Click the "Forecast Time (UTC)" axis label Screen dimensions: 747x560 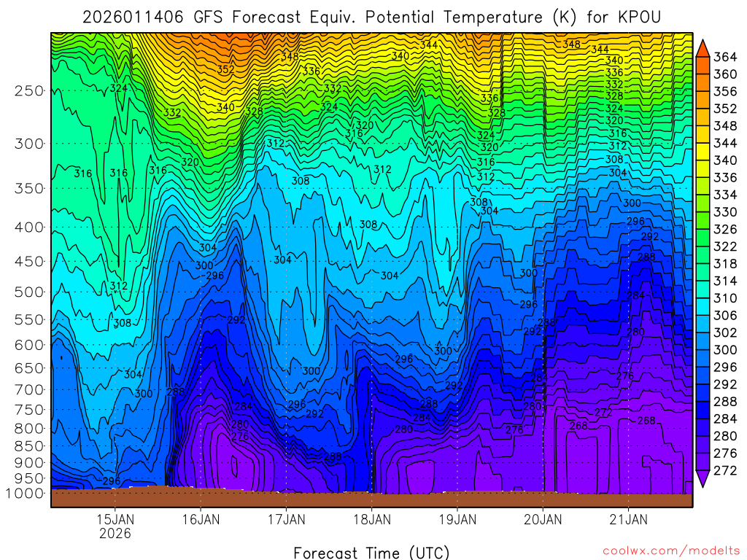click(371, 553)
